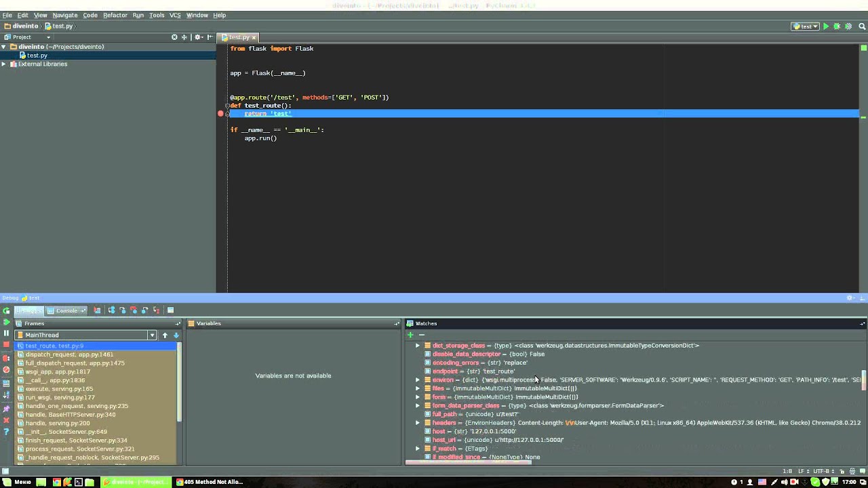Click the Rerun debug icon

(x=6, y=311)
